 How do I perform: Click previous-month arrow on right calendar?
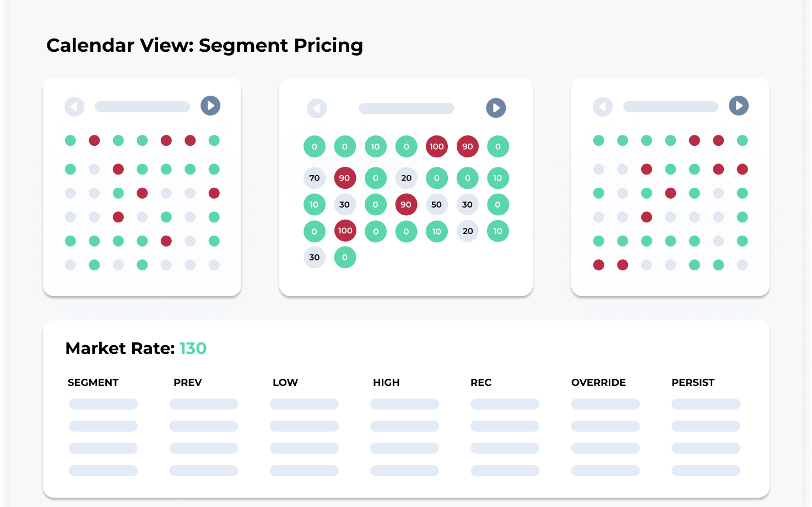[603, 106]
